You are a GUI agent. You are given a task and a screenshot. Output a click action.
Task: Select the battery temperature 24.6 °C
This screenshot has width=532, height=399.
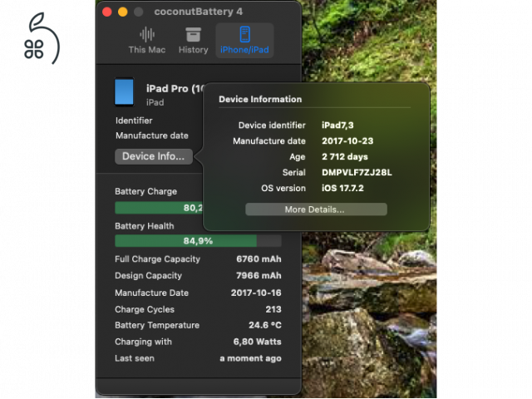click(265, 325)
